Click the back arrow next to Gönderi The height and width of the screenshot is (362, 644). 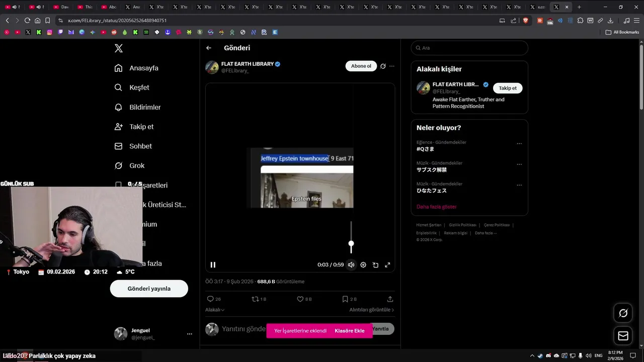click(x=209, y=48)
